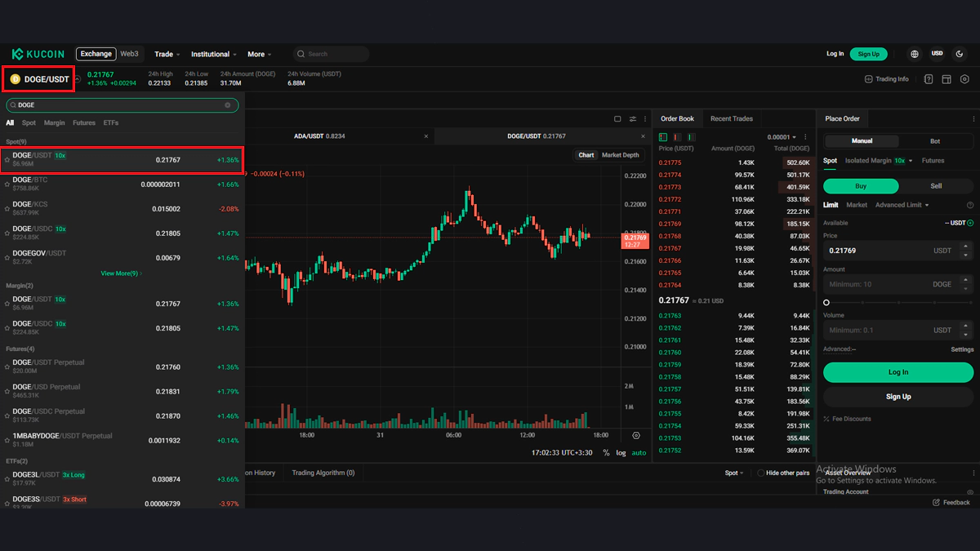The width and height of the screenshot is (980, 551).
Task: Switch order mode to Bot
Action: coord(935,141)
